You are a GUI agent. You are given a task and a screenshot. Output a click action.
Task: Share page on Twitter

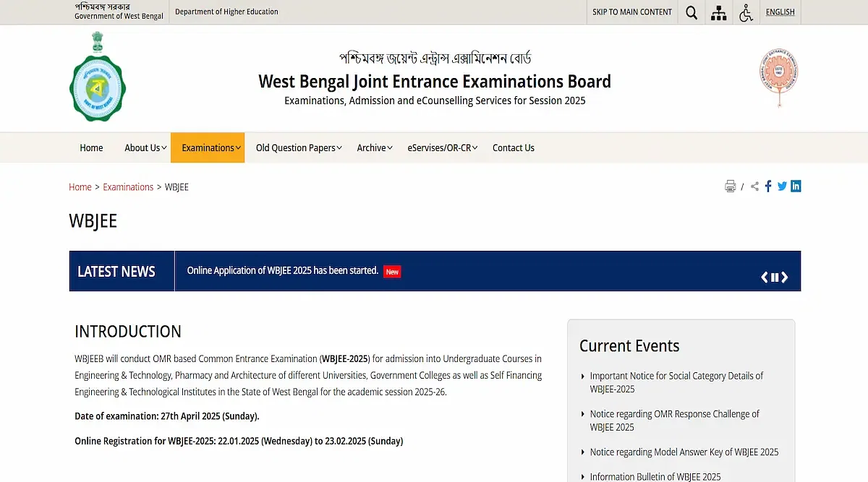click(782, 186)
